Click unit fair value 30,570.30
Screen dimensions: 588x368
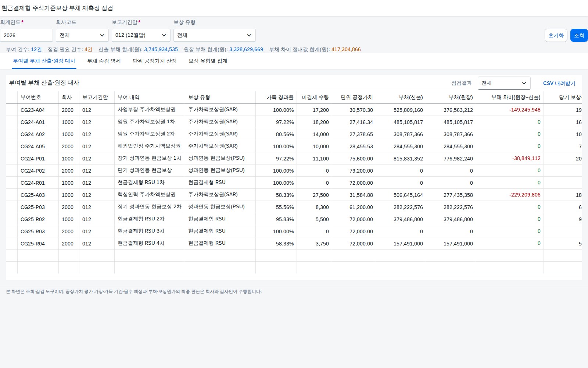361,110
